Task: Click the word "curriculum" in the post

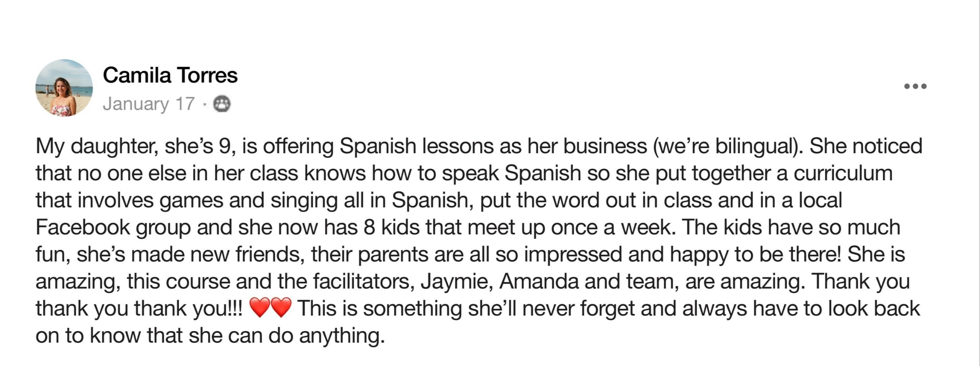Action: pos(843,173)
